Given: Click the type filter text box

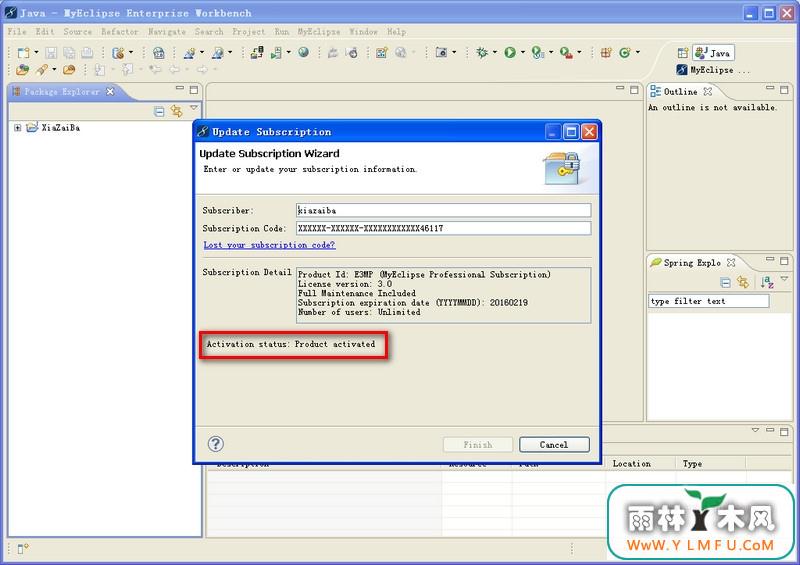Looking at the screenshot, I should pyautogui.click(x=708, y=301).
